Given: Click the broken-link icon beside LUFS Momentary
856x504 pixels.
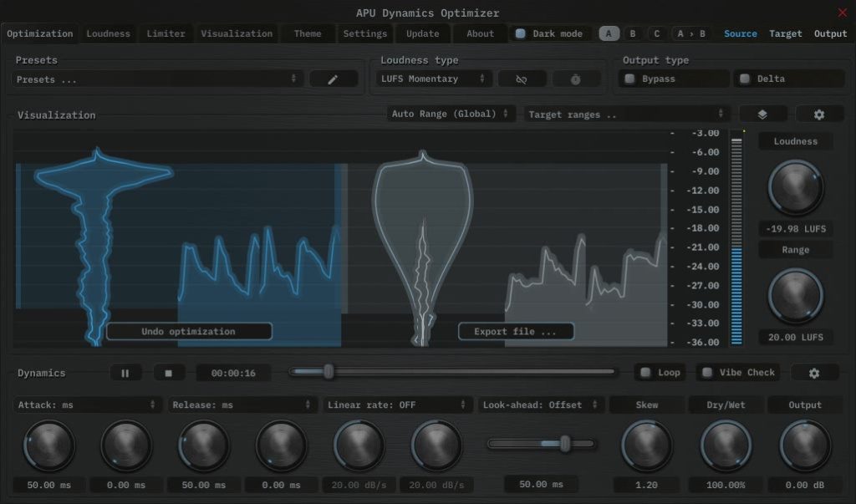Looking at the screenshot, I should click(x=522, y=78).
